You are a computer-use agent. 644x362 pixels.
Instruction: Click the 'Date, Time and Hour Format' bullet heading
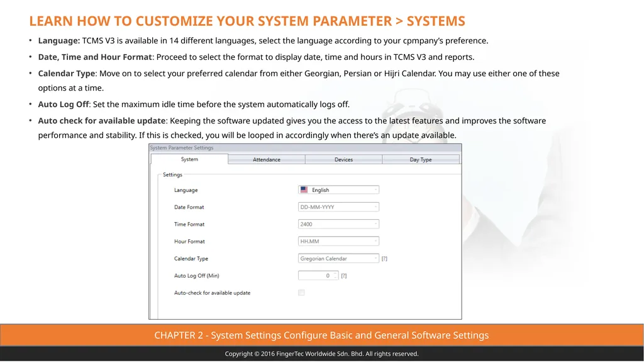tap(95, 57)
